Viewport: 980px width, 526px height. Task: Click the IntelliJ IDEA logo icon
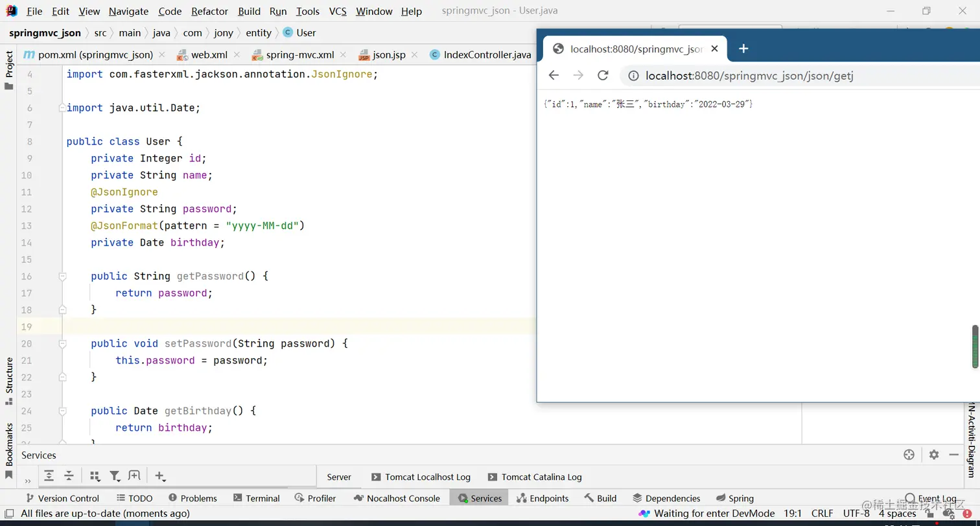(12, 10)
